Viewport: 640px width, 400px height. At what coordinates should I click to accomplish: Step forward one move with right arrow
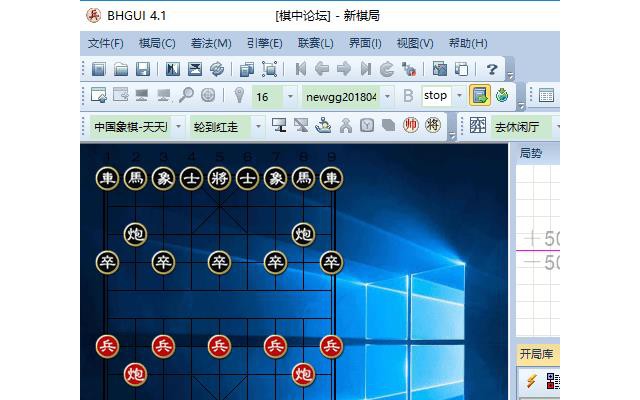pos(344,69)
